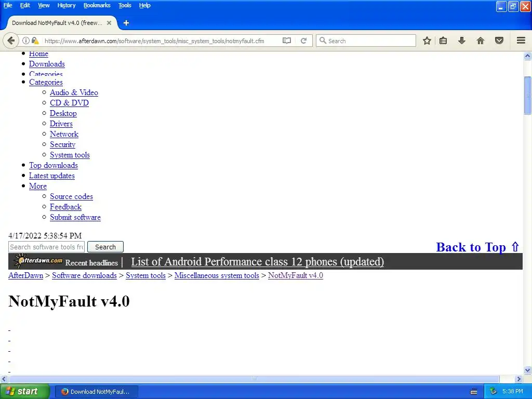
Task: Open the Tools menu
Action: (125, 5)
